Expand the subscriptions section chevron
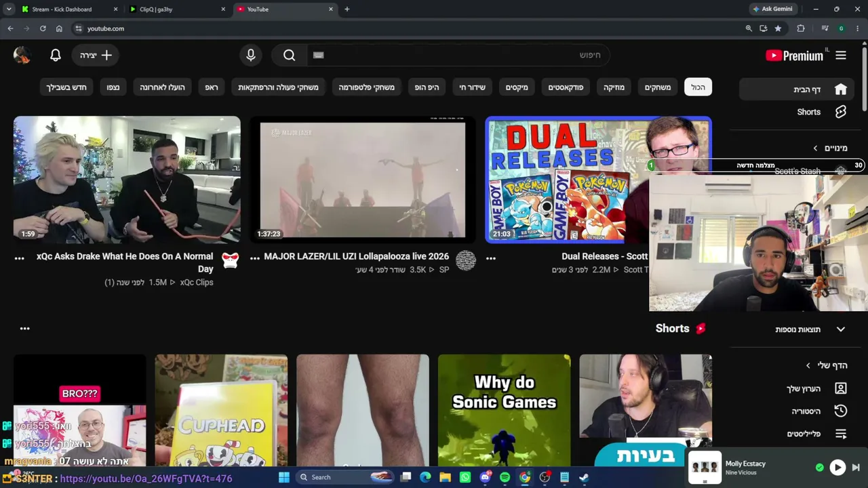Screen dimensions: 868x488 coord(815,148)
